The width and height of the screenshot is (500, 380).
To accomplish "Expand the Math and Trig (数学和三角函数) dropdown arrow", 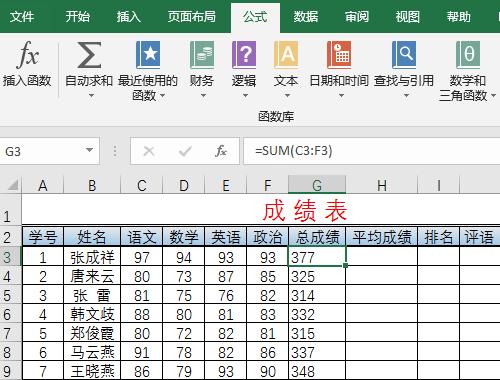I will coord(493,96).
